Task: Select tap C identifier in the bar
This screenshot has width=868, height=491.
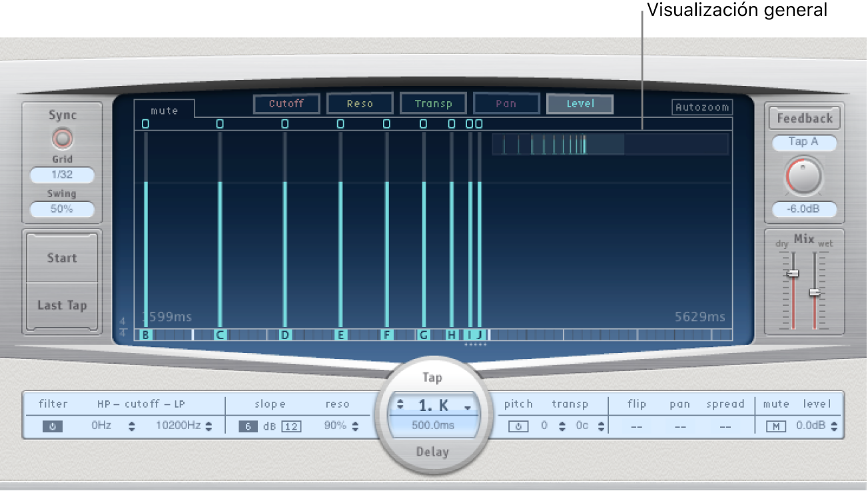Action: [219, 335]
